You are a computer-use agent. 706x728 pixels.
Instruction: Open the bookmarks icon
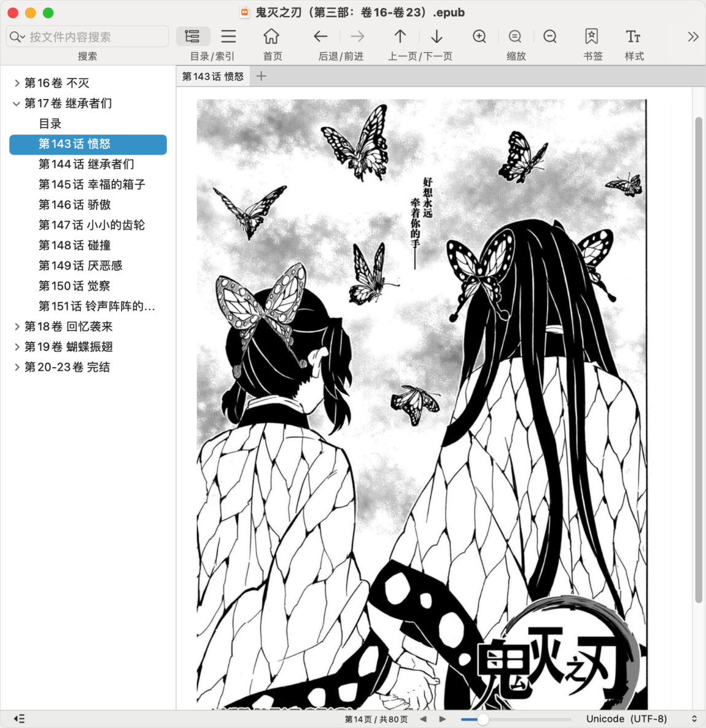[x=591, y=36]
